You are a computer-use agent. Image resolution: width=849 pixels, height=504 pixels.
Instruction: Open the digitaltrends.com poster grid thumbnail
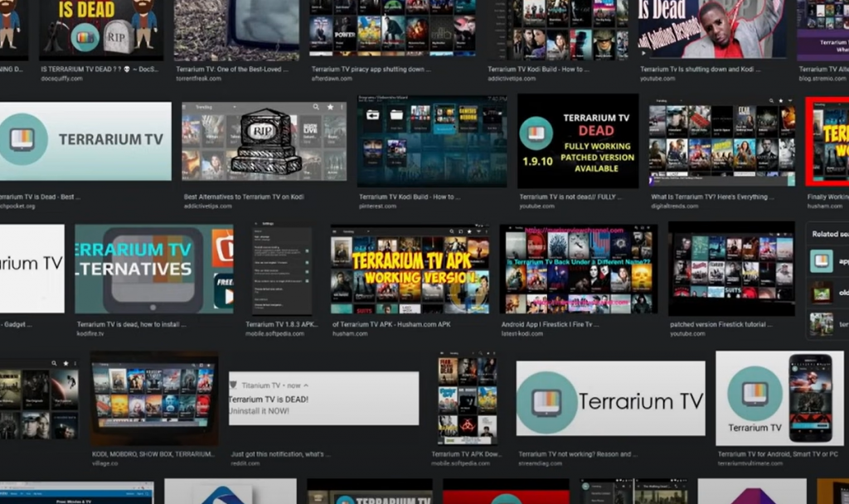[x=722, y=143]
